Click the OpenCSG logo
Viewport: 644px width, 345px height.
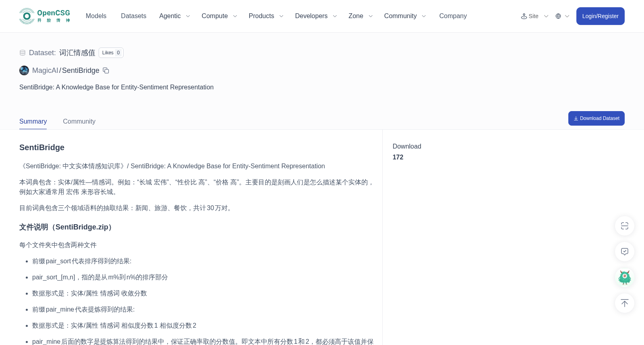45,16
